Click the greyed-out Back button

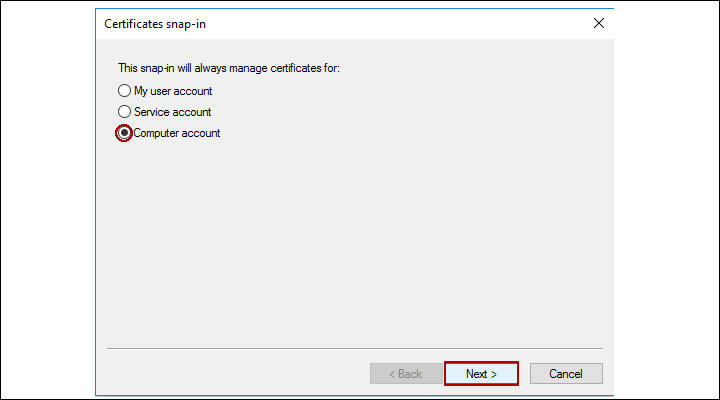[x=403, y=373]
